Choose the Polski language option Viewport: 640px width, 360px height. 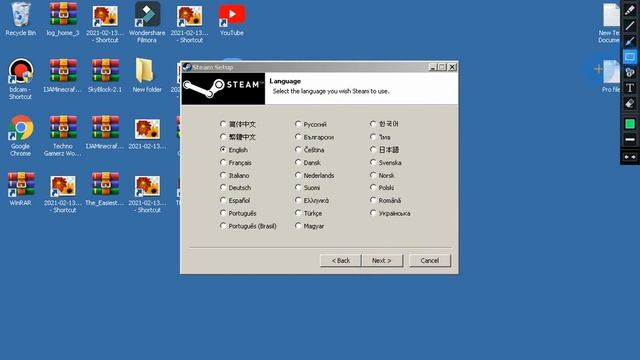point(373,187)
